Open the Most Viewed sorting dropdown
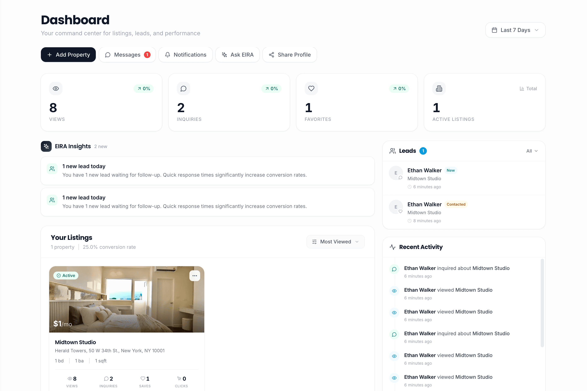This screenshot has width=588, height=391. 335,241
